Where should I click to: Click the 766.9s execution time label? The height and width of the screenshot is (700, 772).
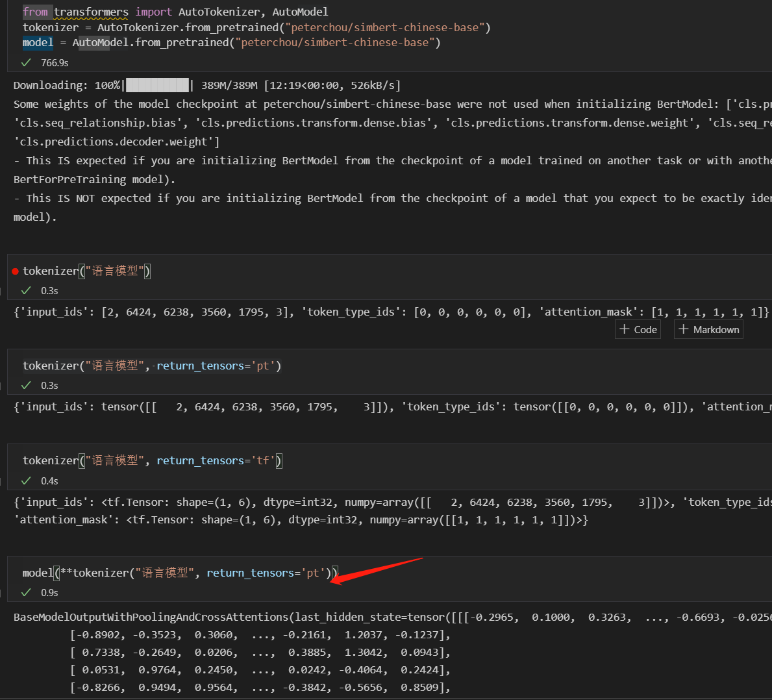coord(55,62)
